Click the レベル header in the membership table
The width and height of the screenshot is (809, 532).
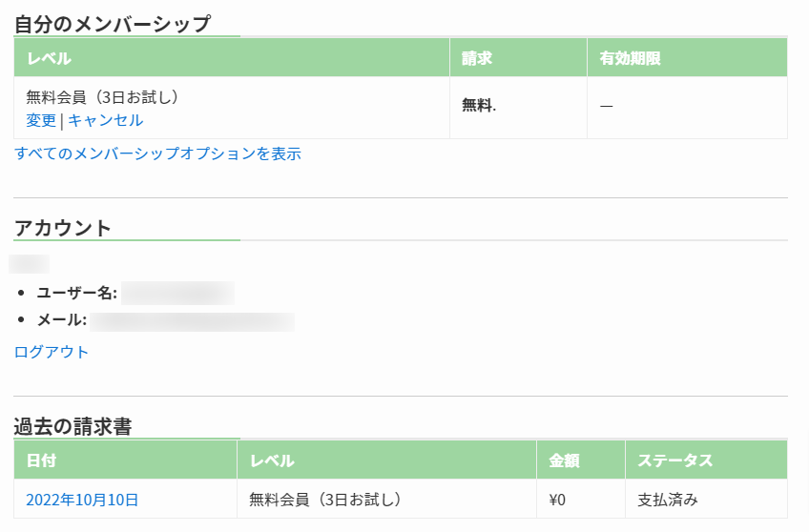point(49,58)
